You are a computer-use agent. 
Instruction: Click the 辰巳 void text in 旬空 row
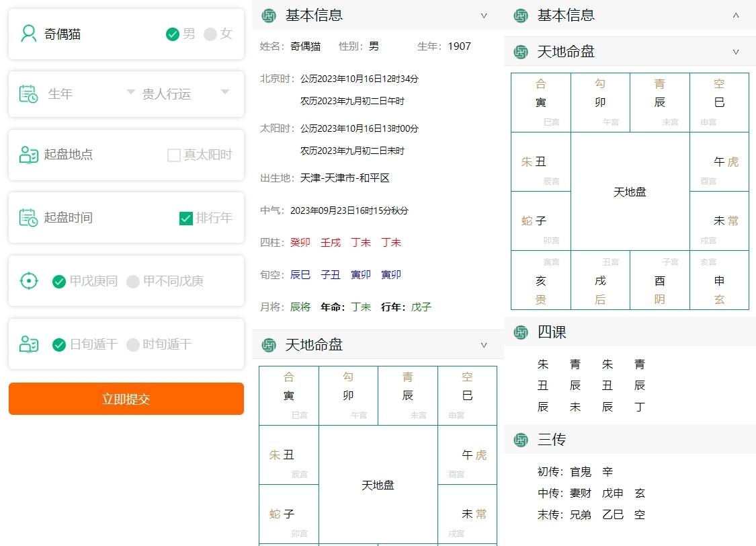click(300, 274)
